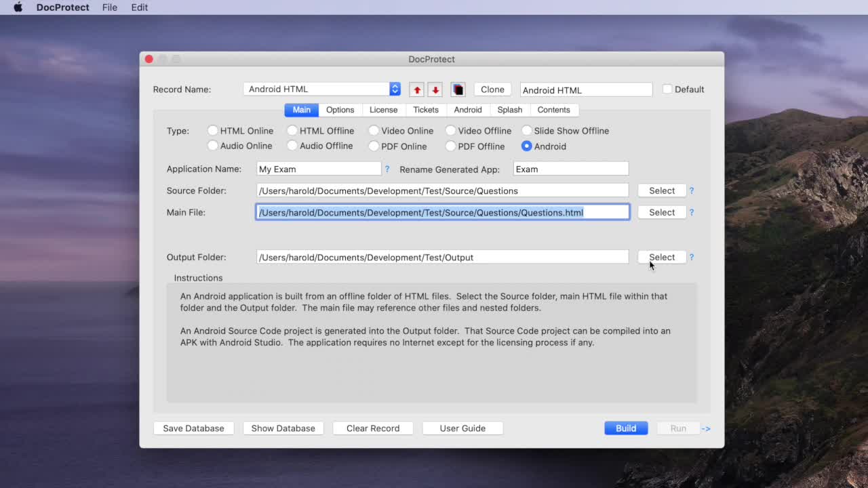
Task: Open the DocProtect application menu
Action: click(x=63, y=7)
